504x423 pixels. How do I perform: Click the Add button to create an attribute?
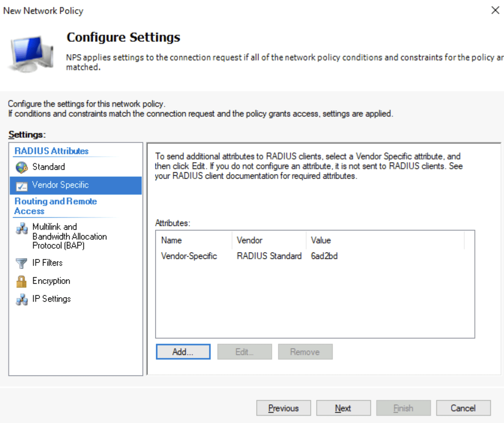[x=183, y=351]
